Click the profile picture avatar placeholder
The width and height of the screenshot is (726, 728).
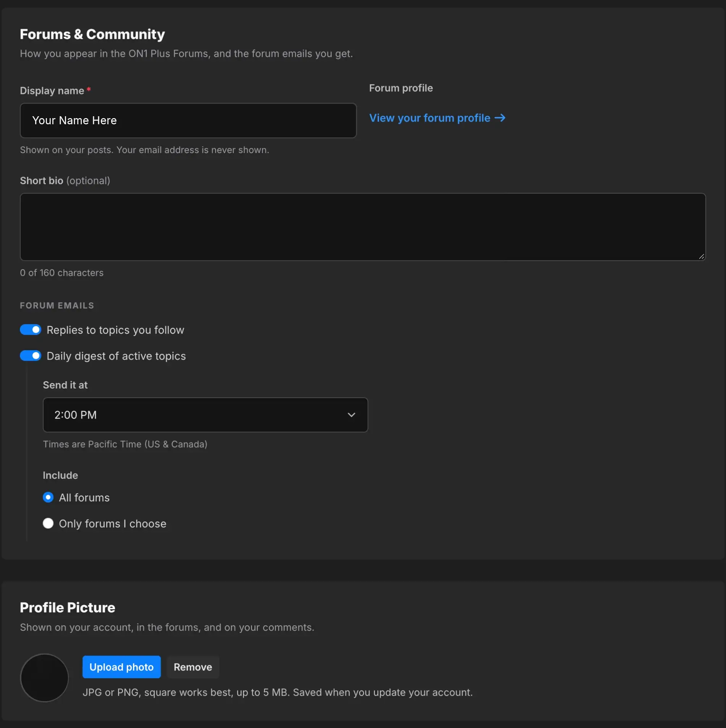coord(44,678)
